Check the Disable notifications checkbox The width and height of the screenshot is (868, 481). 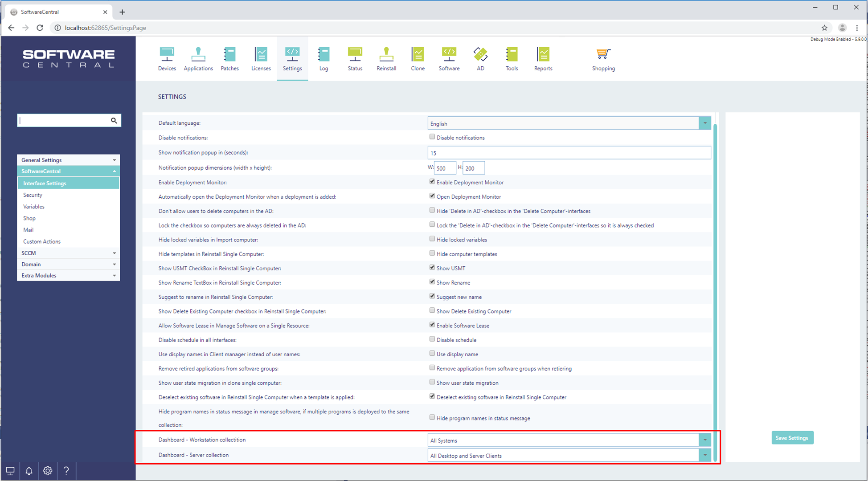(432, 137)
